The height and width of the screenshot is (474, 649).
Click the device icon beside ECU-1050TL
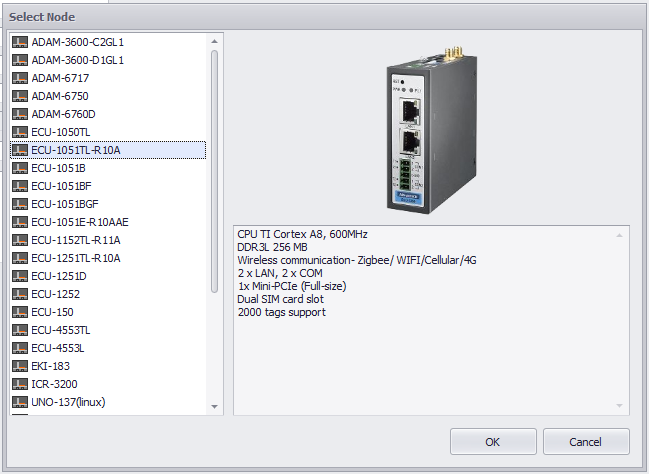pos(20,132)
